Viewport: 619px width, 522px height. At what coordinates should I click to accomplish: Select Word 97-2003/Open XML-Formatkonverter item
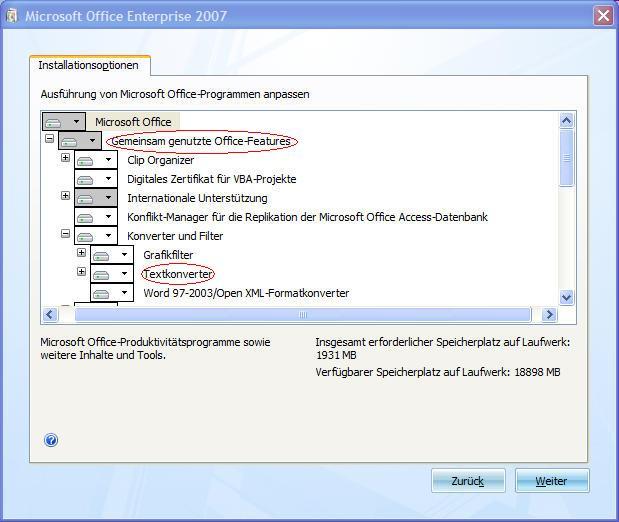(246, 293)
